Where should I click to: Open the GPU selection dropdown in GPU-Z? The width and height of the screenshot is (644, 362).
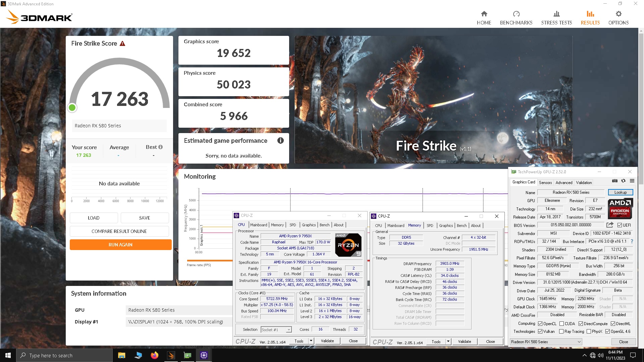(546, 342)
